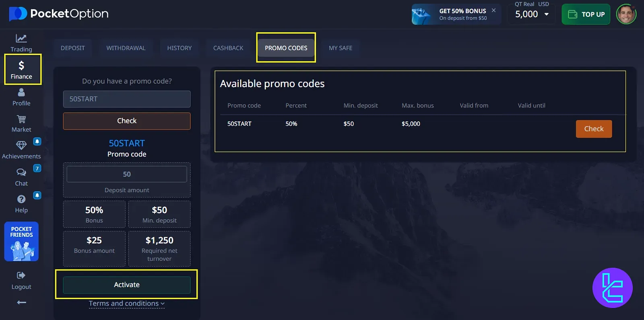The width and height of the screenshot is (644, 320).
Task: Dismiss the 50% bonus banner
Action: click(493, 10)
